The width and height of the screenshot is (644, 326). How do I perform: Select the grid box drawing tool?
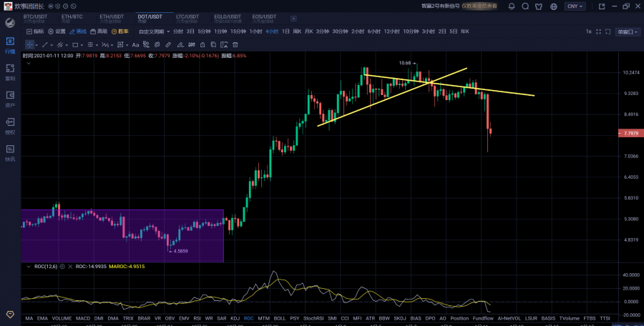[120, 45]
